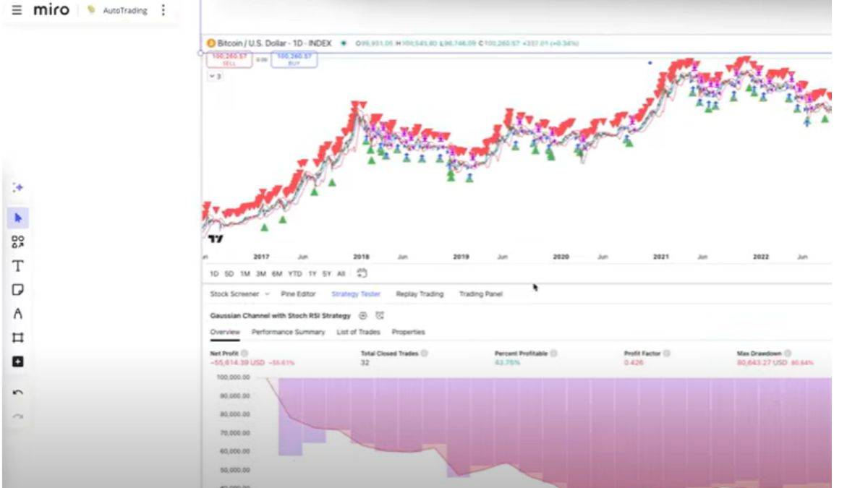Click the Miro AI sparkle tool
This screenshot has height=488, width=868.
[x=18, y=188]
